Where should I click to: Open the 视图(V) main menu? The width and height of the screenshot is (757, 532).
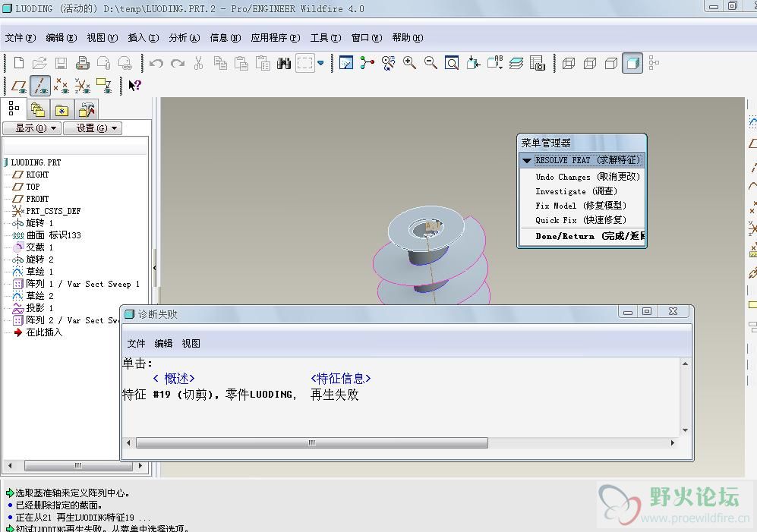[103, 38]
